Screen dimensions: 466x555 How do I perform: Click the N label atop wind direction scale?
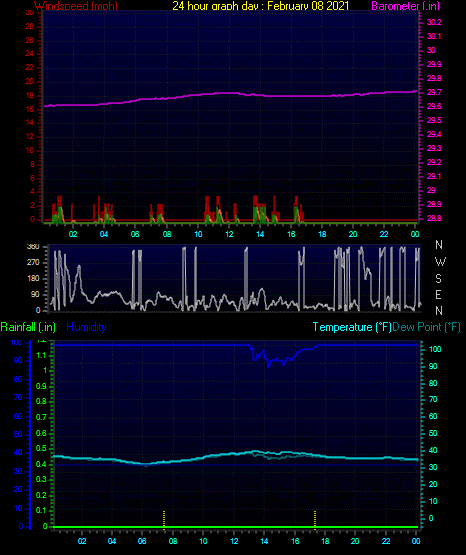[439, 245]
